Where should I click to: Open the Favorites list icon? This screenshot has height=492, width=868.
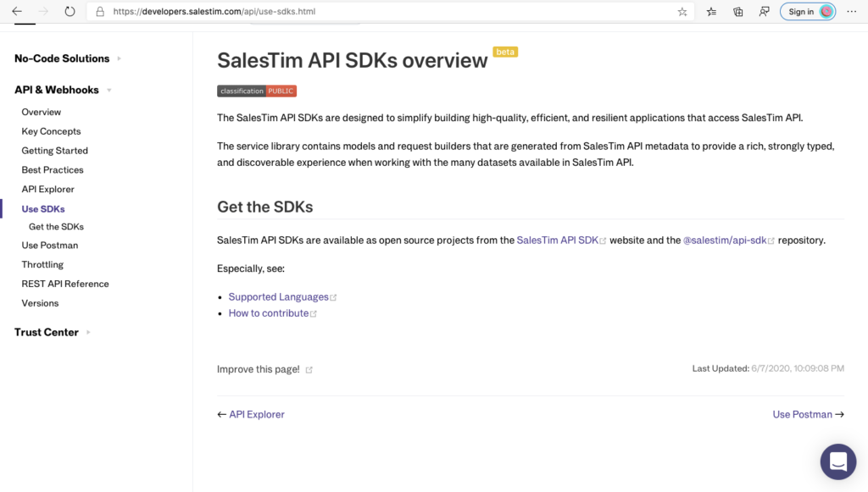[x=711, y=12]
